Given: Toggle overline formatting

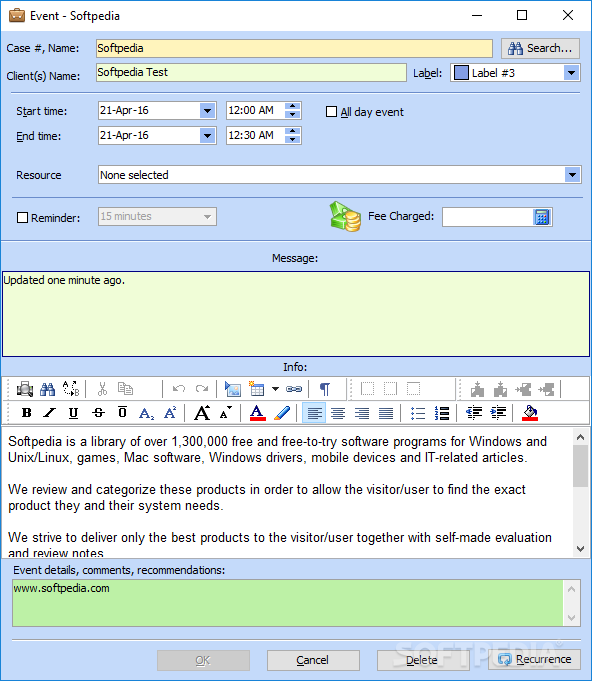Looking at the screenshot, I should pos(122,412).
